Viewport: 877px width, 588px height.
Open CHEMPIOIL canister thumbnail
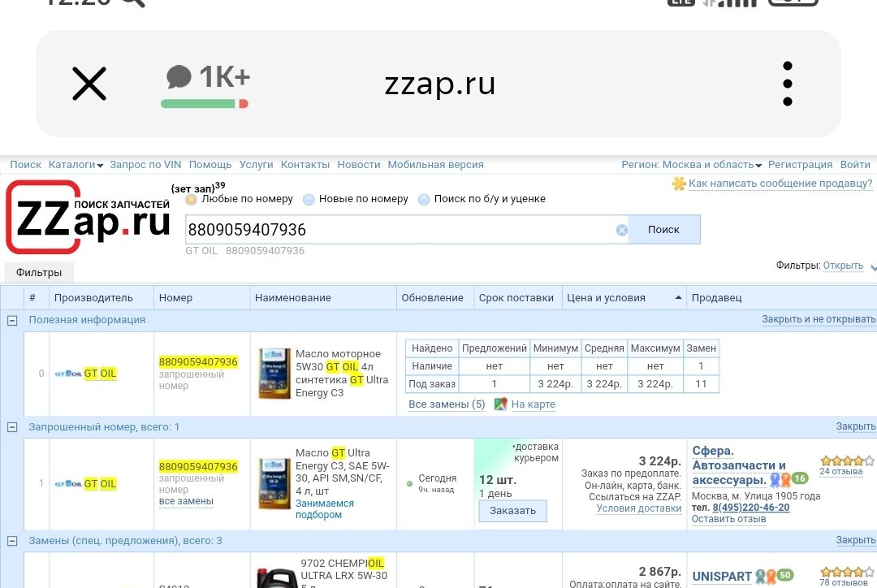coord(277,578)
